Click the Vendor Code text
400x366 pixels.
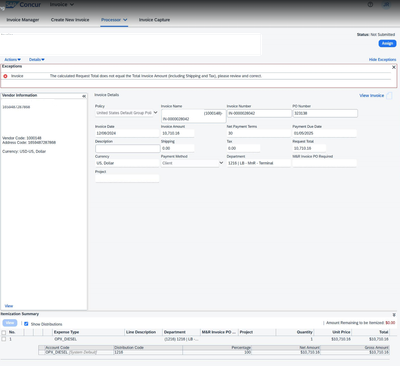tap(22, 138)
